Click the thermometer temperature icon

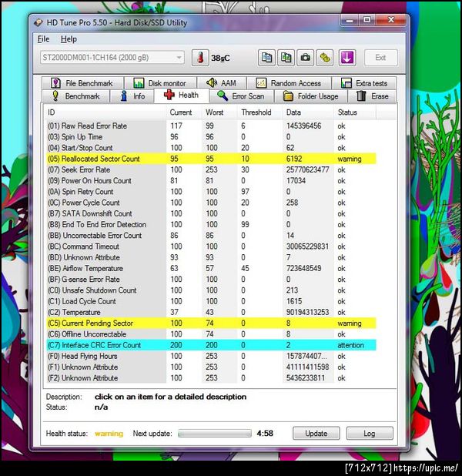tap(200, 58)
